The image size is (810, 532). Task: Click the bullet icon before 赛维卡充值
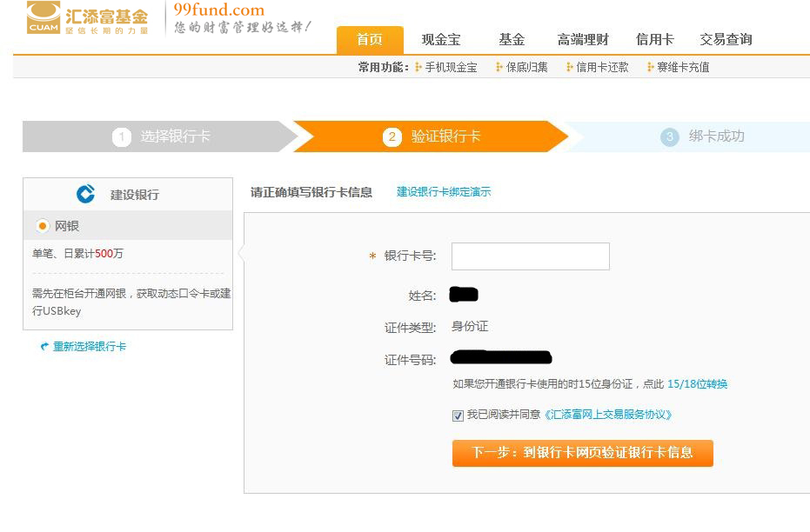(651, 67)
